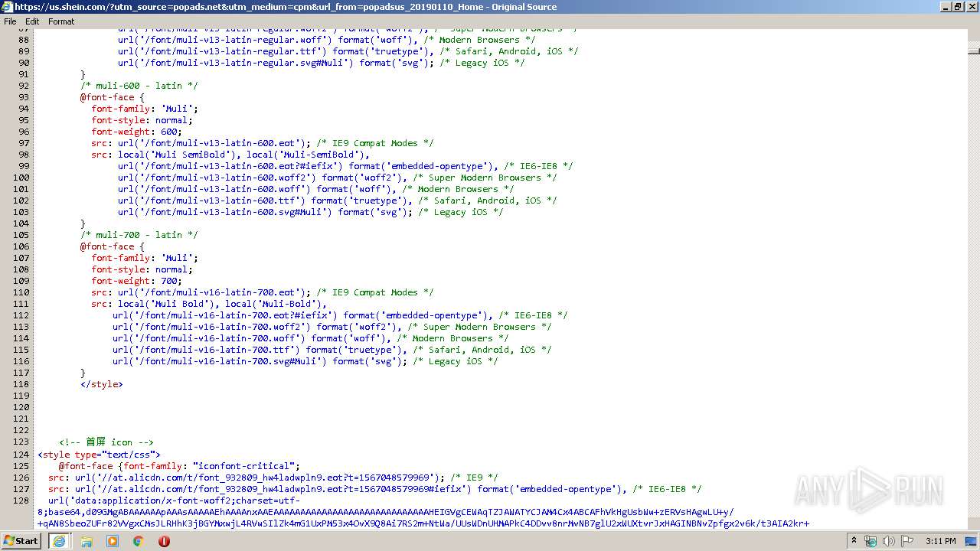Click line number 93
This screenshot has width=980, height=551.
(24, 97)
